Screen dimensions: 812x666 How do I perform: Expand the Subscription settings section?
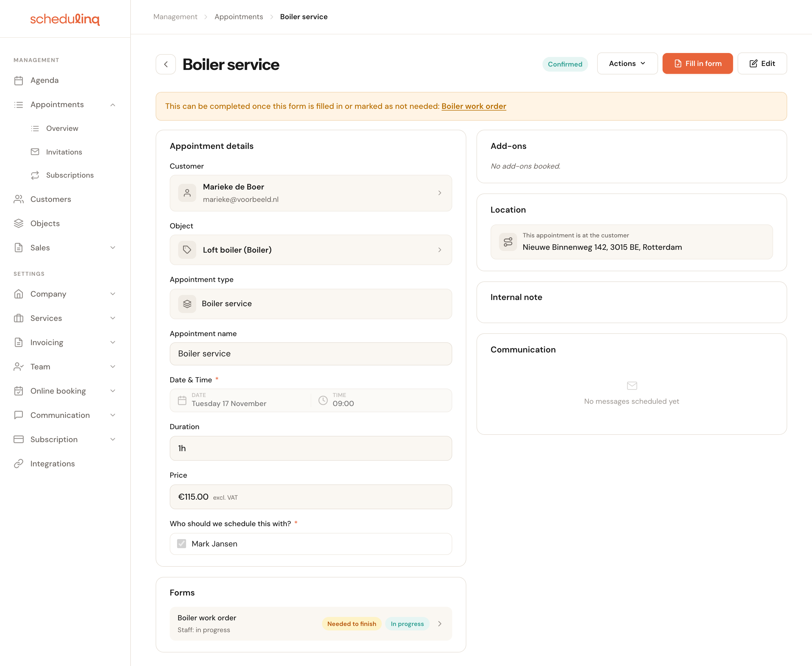(113, 440)
